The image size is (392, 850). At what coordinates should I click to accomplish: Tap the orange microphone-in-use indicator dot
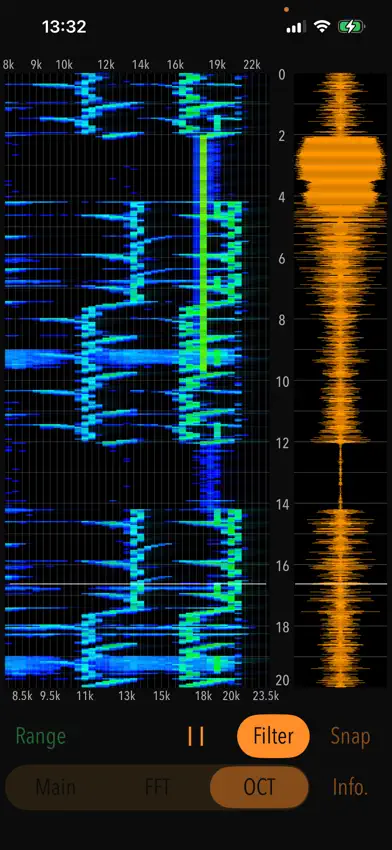tap(286, 9)
